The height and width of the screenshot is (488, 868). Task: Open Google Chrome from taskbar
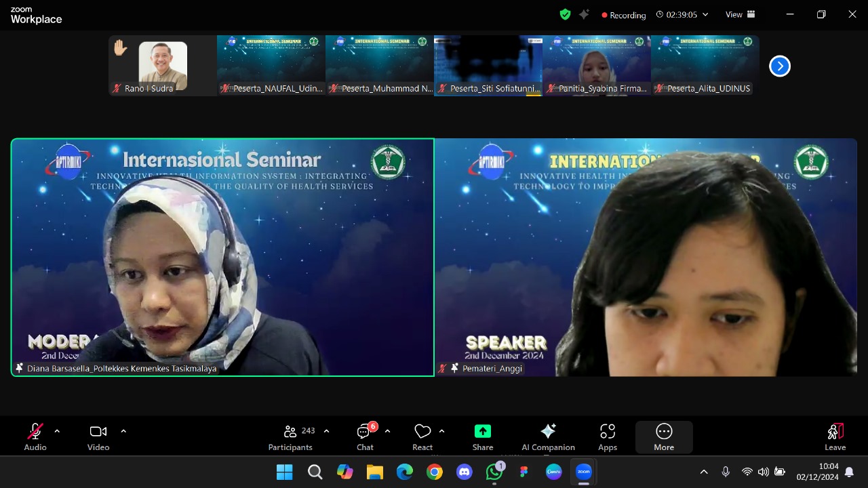click(435, 472)
